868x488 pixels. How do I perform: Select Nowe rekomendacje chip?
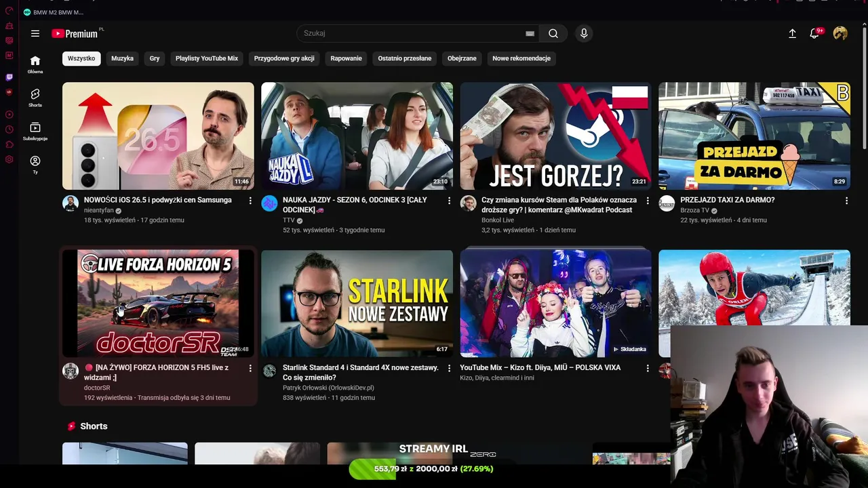coord(521,58)
